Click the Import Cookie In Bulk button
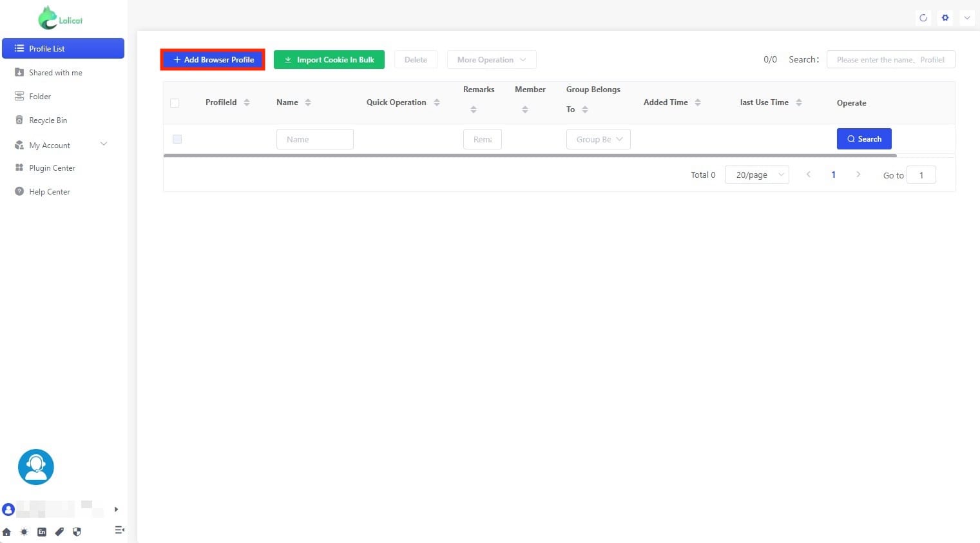This screenshot has height=543, width=980. point(329,59)
